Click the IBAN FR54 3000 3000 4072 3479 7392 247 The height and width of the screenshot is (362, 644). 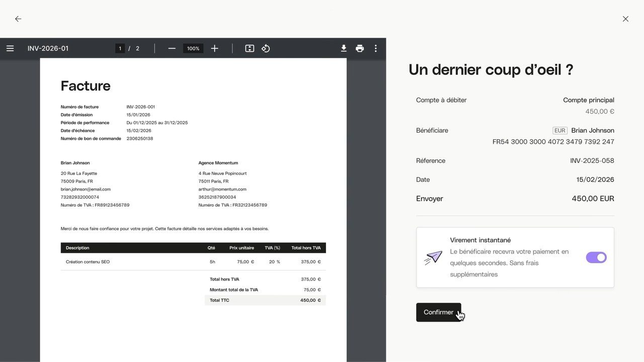(x=553, y=142)
